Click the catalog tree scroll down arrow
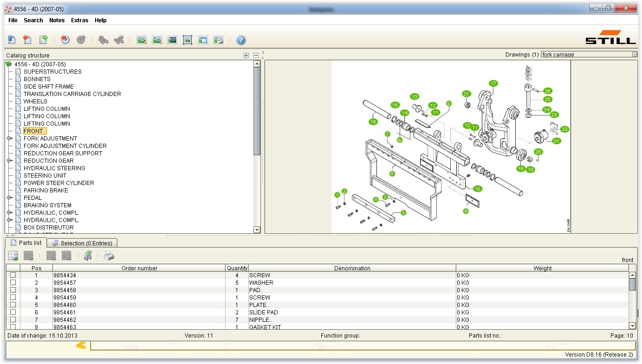The width and height of the screenshot is (642, 364). point(257,230)
